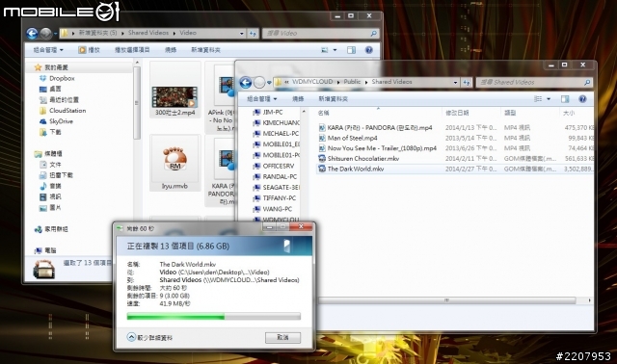
Task: Toggle preview pane icon in Shared Videos window
Action: click(565, 99)
